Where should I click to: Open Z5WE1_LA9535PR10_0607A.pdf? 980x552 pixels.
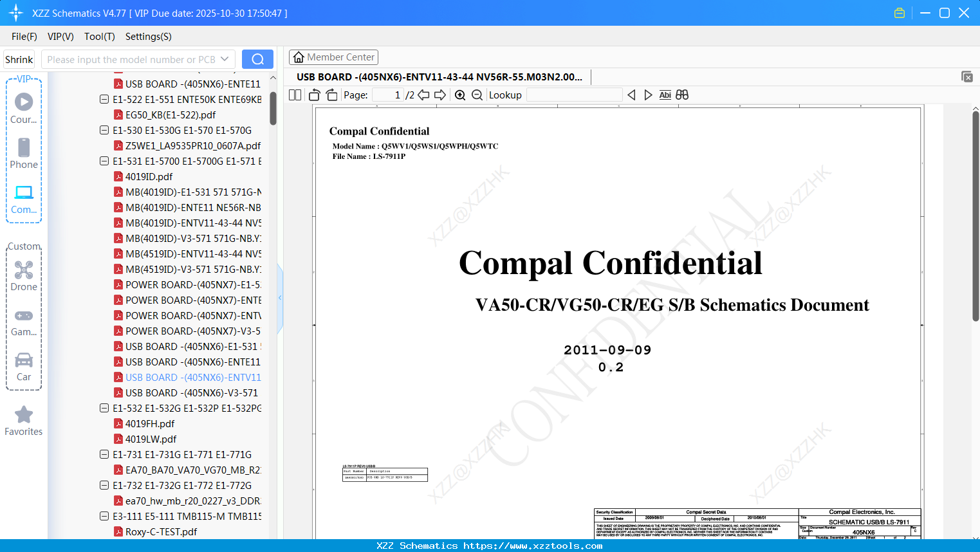click(187, 145)
